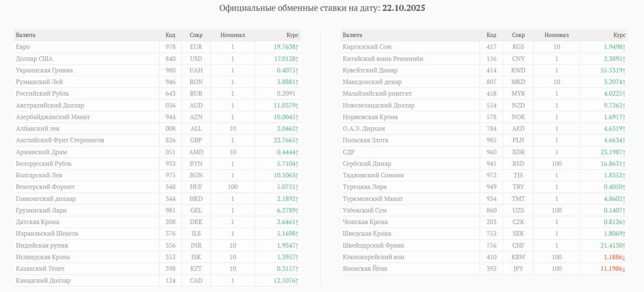Select the Киргизский Сом currency name

tap(367, 47)
